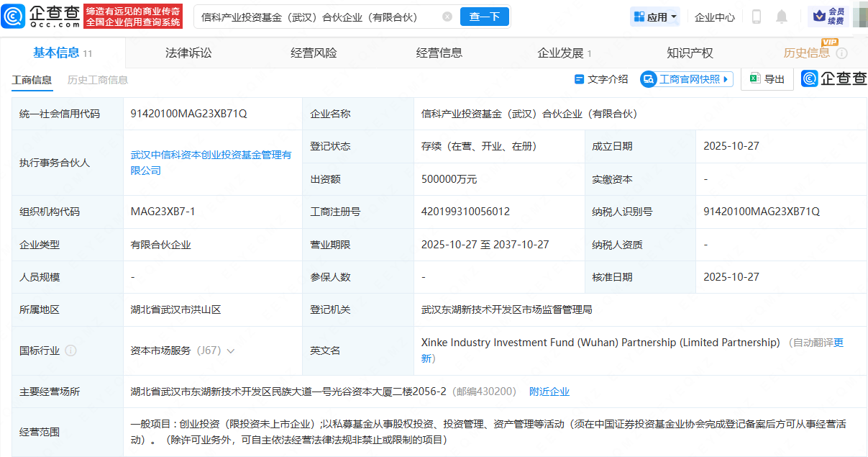Open the 应用 apps dropdown menu

[x=654, y=17]
